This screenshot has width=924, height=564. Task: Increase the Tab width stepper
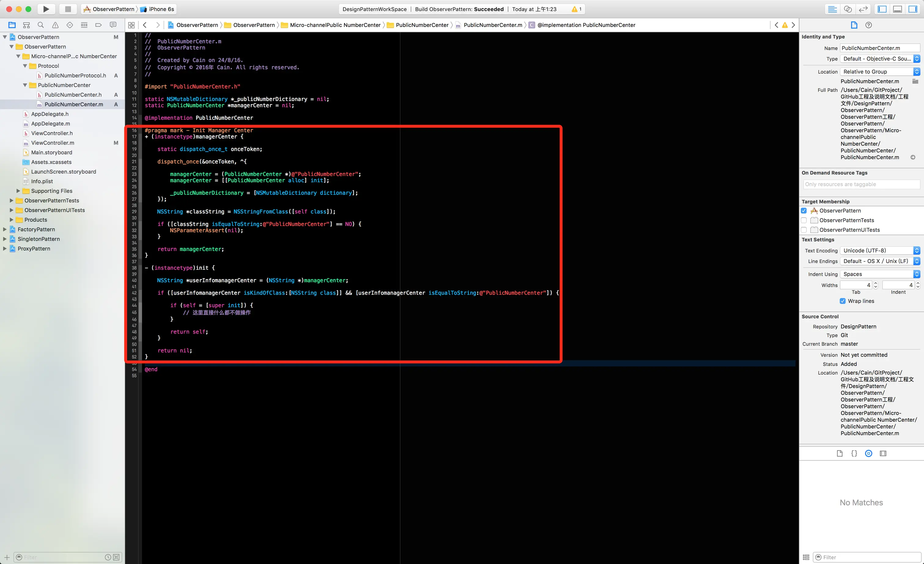(876, 283)
